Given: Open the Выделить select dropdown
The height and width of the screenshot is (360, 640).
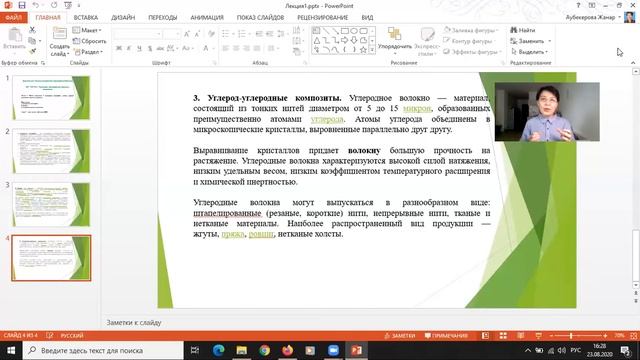Looking at the screenshot, I should tap(529, 52).
